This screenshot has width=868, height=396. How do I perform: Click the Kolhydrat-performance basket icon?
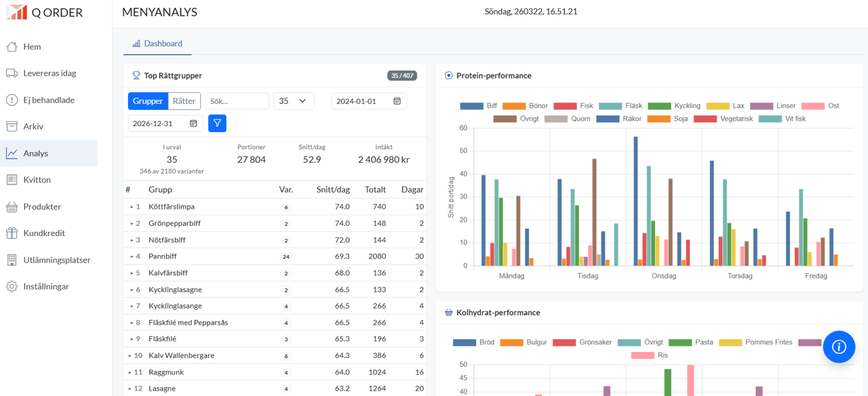point(448,313)
